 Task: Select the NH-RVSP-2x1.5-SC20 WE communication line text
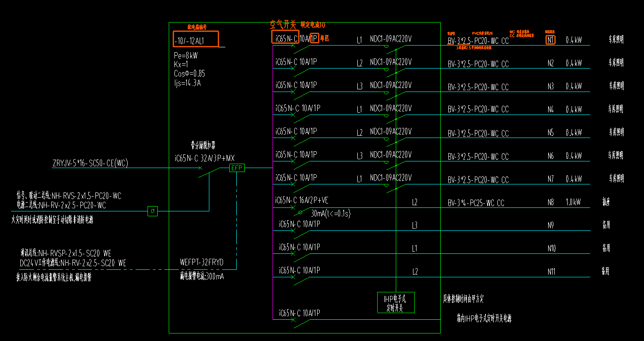point(75,253)
